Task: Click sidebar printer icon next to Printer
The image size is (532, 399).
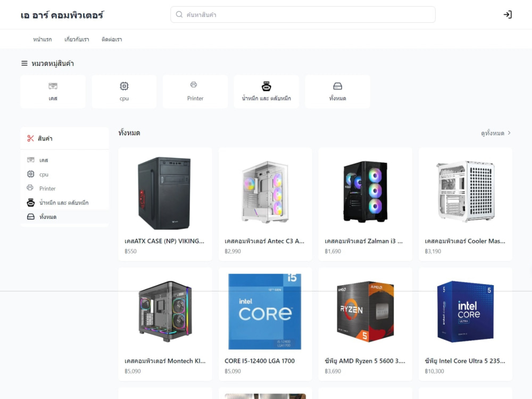Action: point(30,187)
